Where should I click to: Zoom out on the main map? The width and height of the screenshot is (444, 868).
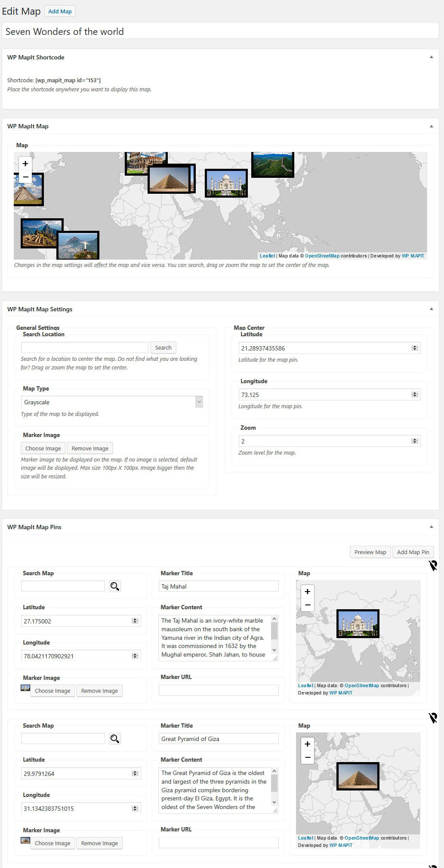tap(25, 177)
